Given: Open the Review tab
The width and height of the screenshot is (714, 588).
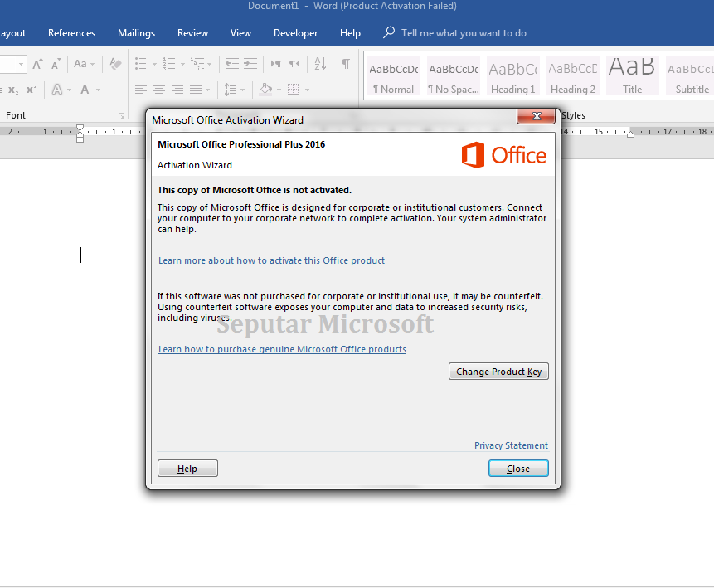Looking at the screenshot, I should [192, 33].
